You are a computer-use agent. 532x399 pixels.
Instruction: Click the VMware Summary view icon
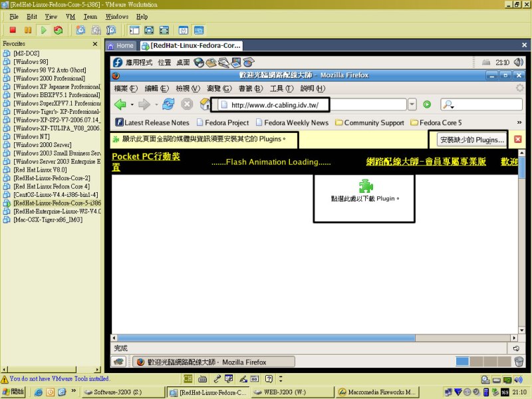pos(184,30)
